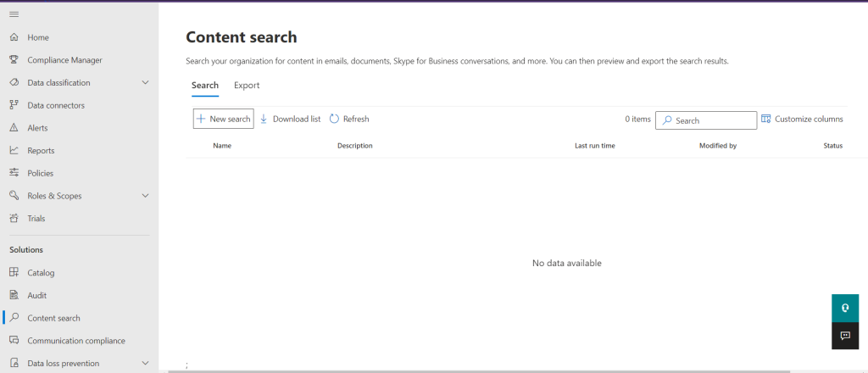Open the teal help headset button

click(845, 308)
